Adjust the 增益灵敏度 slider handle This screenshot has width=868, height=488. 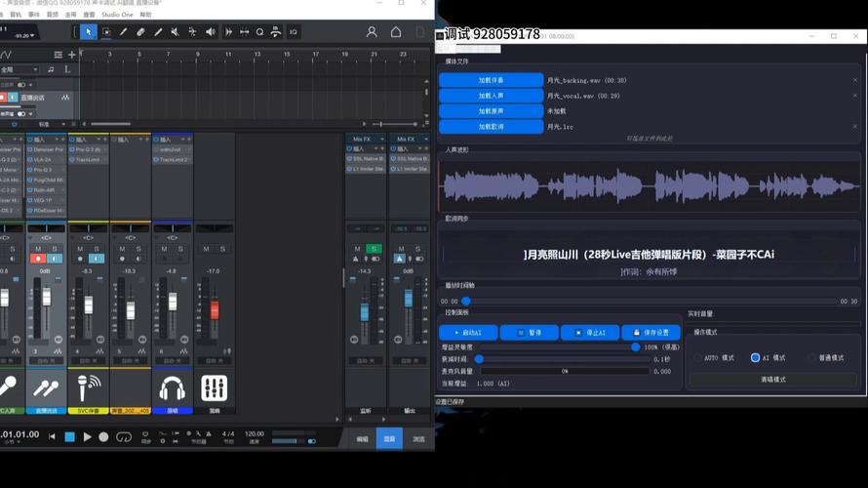(x=636, y=346)
